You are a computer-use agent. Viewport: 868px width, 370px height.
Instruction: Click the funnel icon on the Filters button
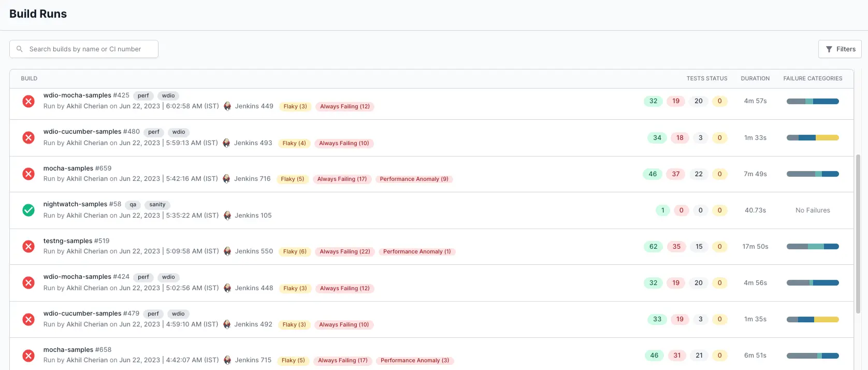tap(829, 49)
